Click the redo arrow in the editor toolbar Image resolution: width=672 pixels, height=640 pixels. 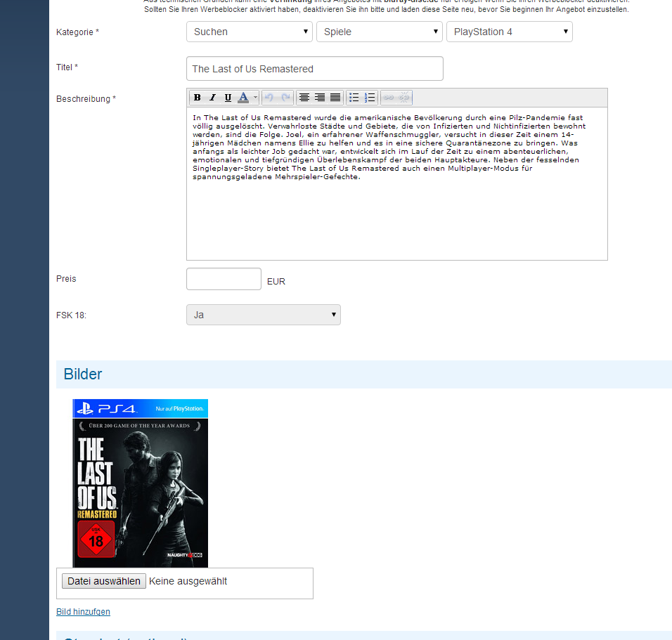point(285,98)
